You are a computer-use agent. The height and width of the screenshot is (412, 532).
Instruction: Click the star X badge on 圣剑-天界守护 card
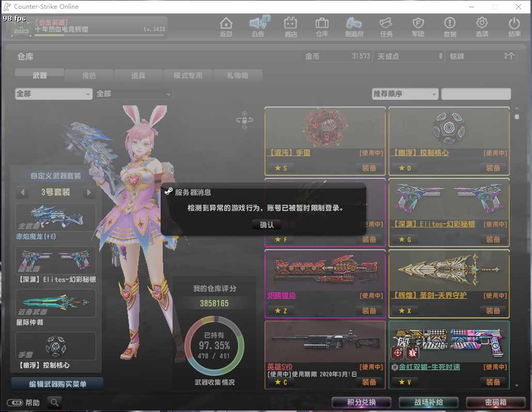pyautogui.click(x=405, y=311)
